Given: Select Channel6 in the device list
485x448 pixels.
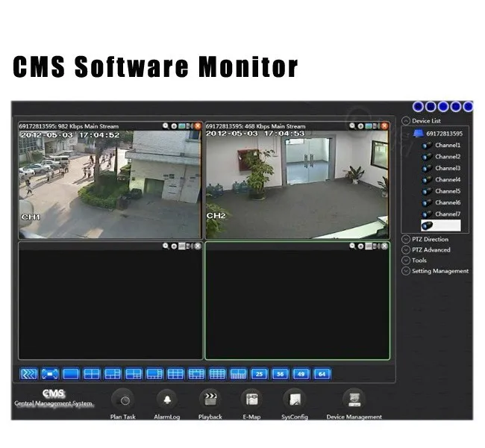Looking at the screenshot, I should tap(442, 202).
